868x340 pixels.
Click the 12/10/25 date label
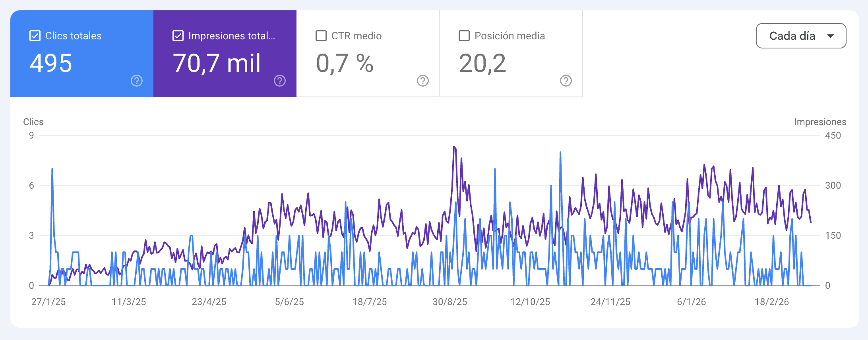(x=530, y=302)
